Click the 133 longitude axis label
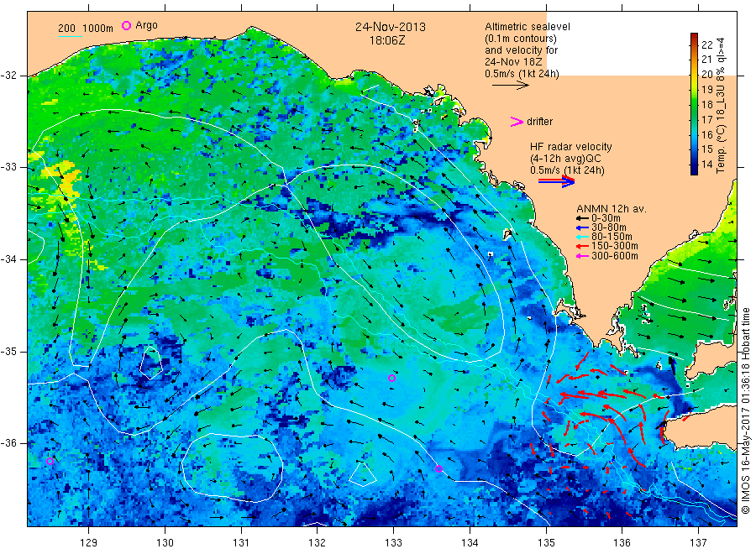The image size is (756, 554). (393, 543)
